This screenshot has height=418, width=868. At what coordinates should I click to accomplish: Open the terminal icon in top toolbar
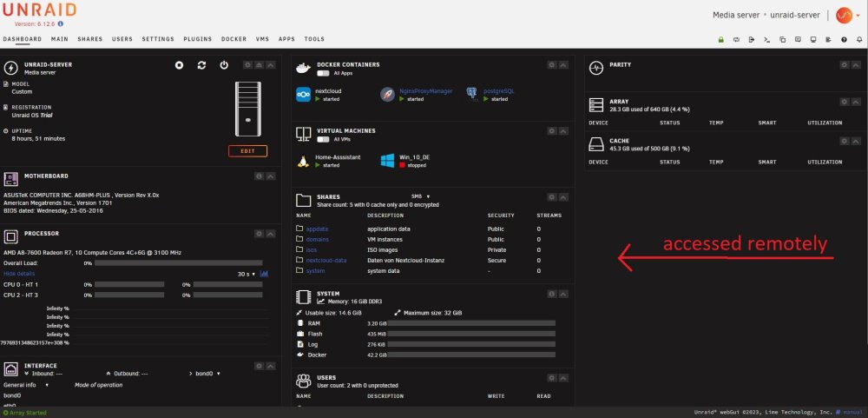tap(766, 39)
